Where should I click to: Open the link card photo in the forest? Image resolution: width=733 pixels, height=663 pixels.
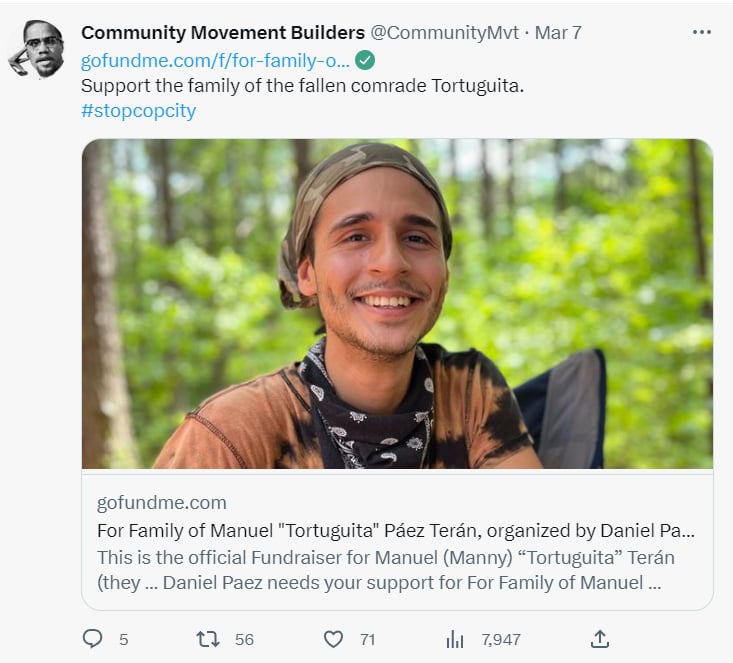coord(397,304)
